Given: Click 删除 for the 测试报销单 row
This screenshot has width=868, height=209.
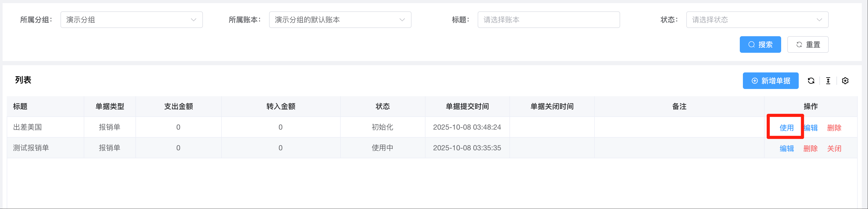Looking at the screenshot, I should (x=810, y=148).
